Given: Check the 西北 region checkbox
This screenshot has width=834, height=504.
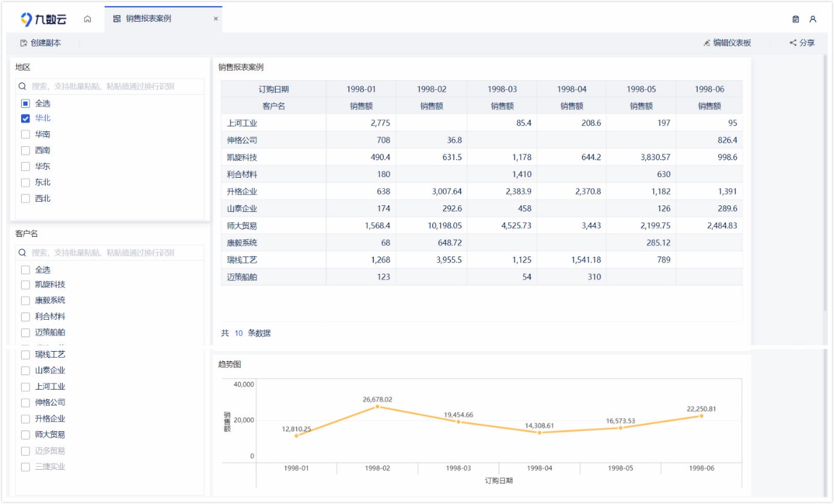Looking at the screenshot, I should tap(25, 198).
